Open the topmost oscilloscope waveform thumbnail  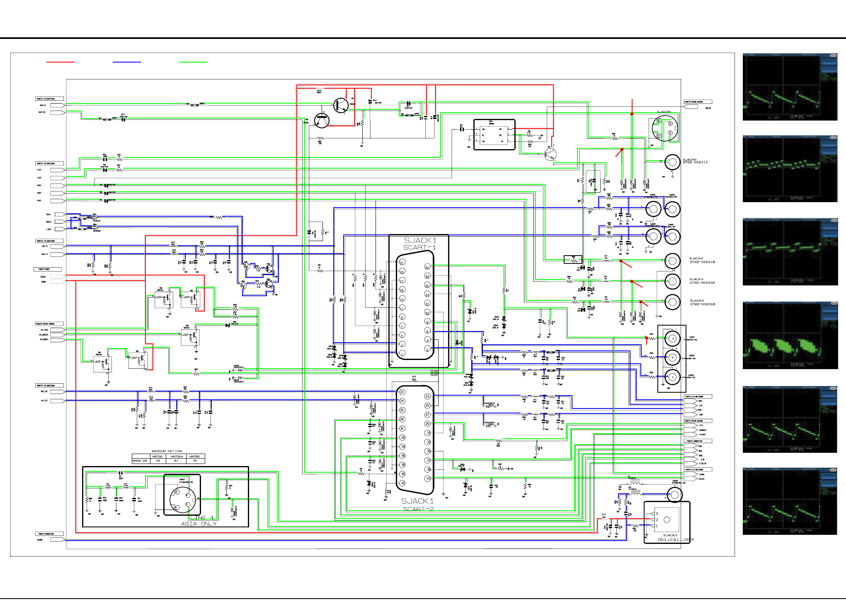point(790,87)
